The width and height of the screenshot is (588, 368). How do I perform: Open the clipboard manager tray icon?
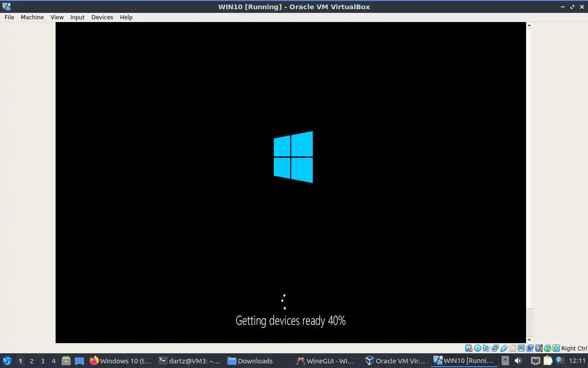point(548,361)
